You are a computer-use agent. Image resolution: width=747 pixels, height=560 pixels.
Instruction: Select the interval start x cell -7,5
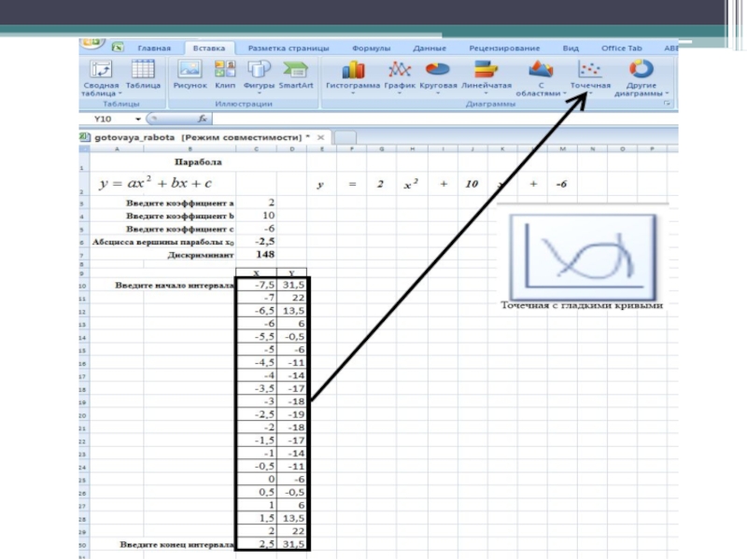(x=257, y=285)
